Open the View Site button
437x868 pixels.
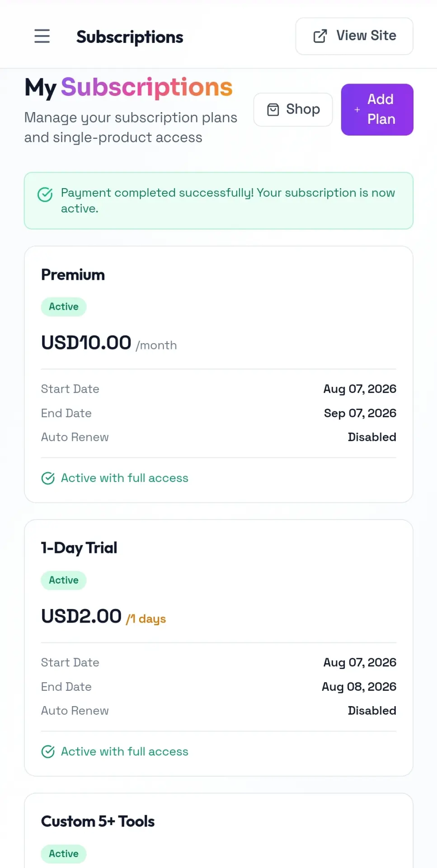354,36
